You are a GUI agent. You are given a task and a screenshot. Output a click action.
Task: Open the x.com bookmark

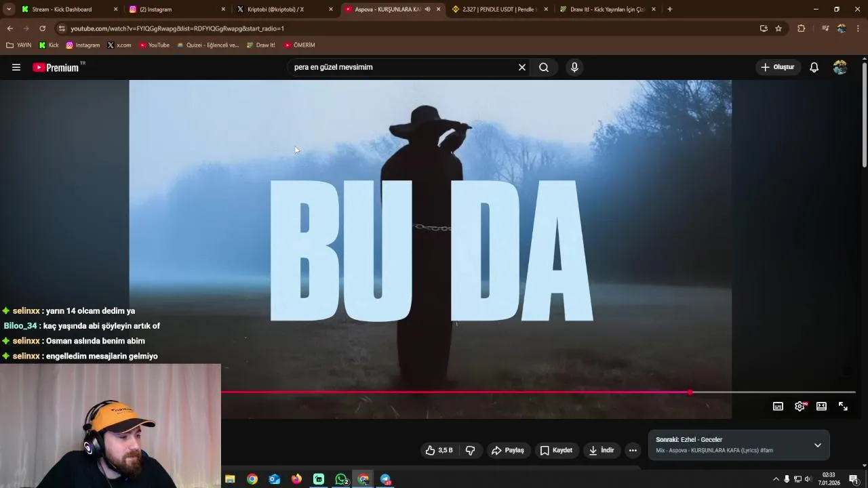tap(119, 45)
